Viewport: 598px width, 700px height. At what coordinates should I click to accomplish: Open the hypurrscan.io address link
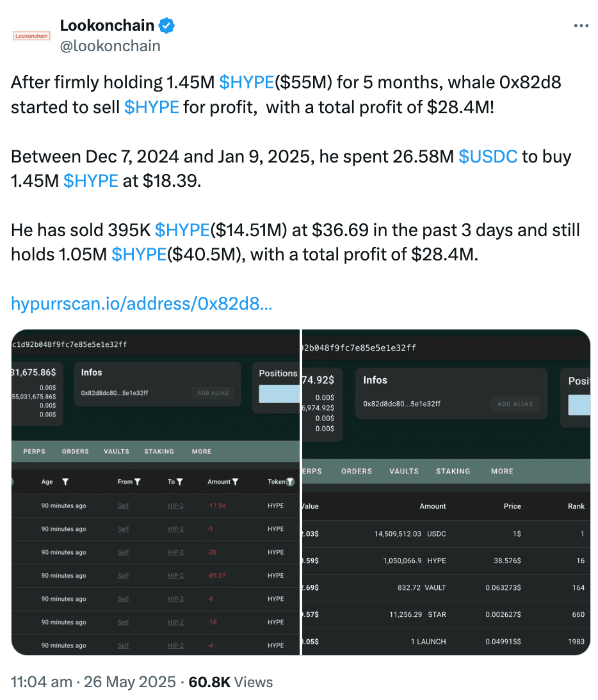coord(141,303)
